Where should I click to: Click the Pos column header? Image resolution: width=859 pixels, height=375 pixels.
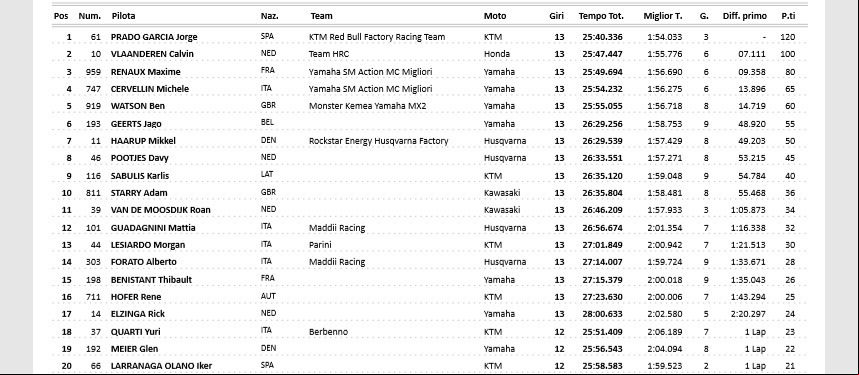(61, 16)
